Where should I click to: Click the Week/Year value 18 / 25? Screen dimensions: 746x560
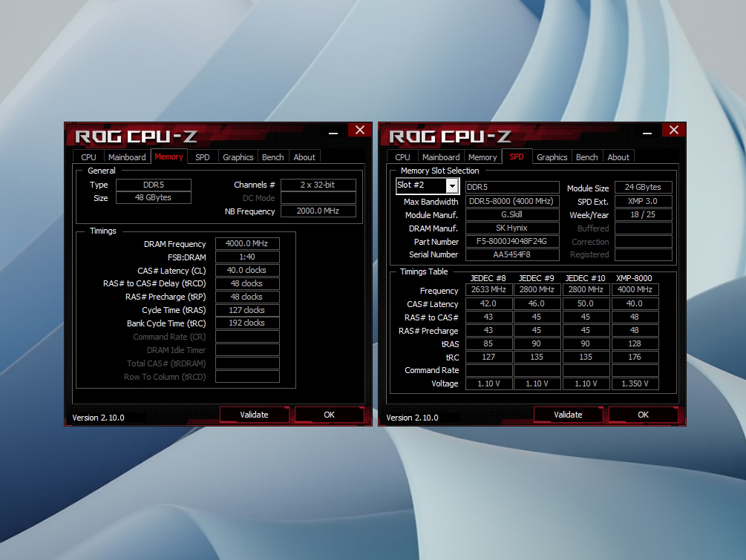pyautogui.click(x=644, y=215)
